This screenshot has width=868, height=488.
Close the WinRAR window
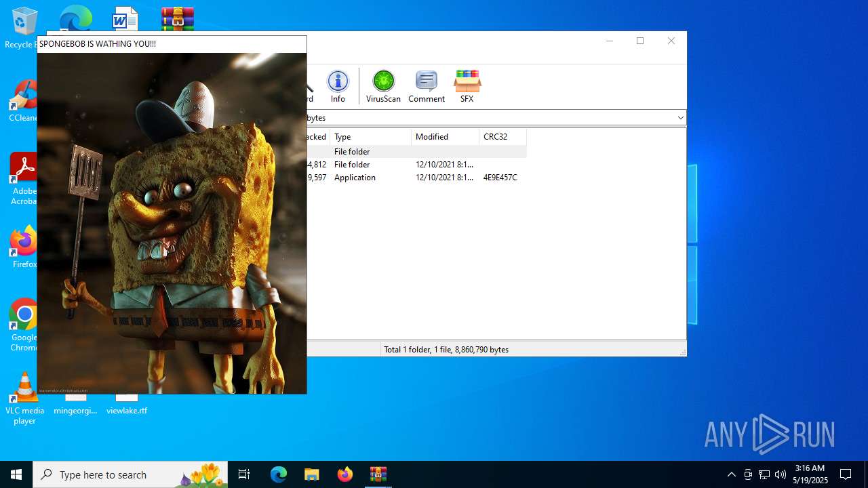coord(671,41)
